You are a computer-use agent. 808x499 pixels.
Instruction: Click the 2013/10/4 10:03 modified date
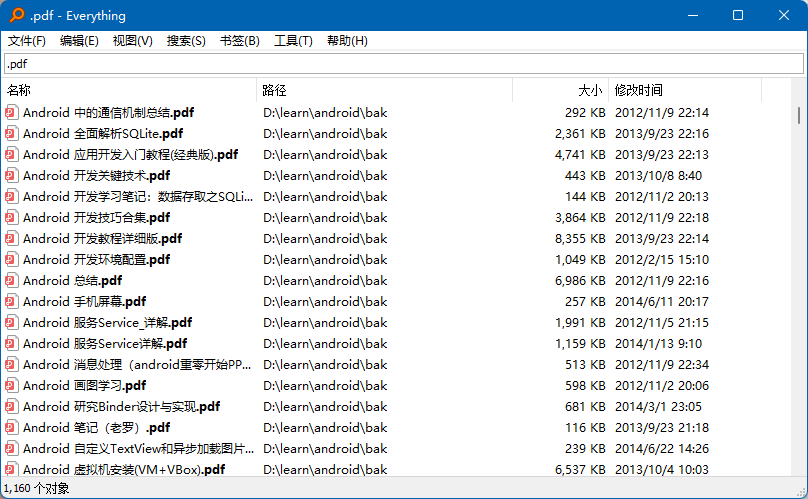point(662,470)
